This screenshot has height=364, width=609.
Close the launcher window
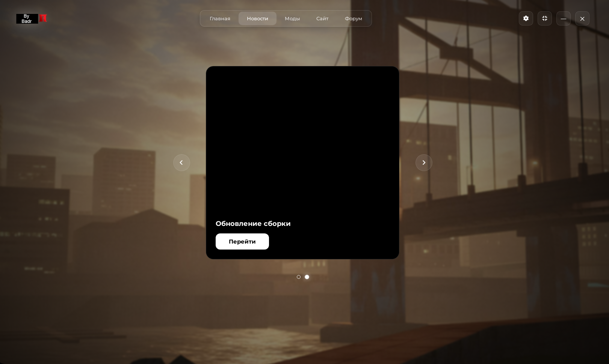[x=582, y=18]
